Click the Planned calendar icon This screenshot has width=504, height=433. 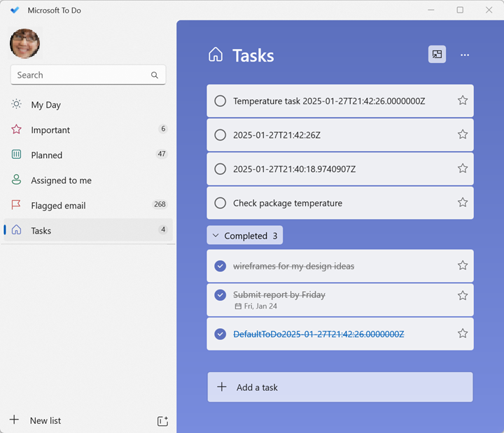tap(16, 154)
